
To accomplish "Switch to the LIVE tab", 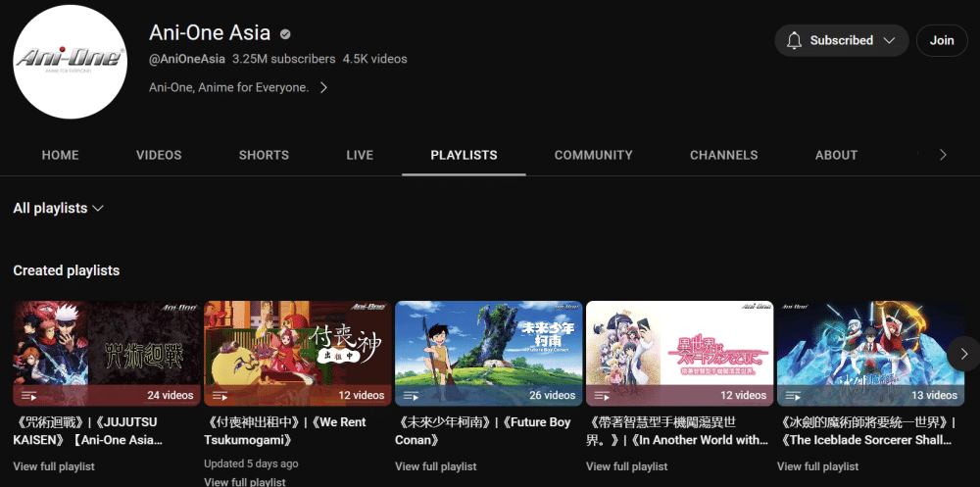I will pyautogui.click(x=360, y=155).
